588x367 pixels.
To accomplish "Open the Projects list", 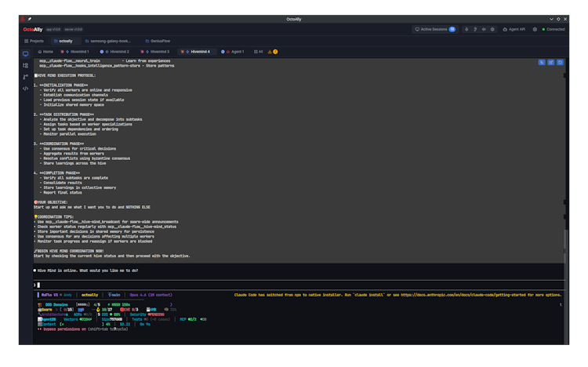I will click(34, 40).
